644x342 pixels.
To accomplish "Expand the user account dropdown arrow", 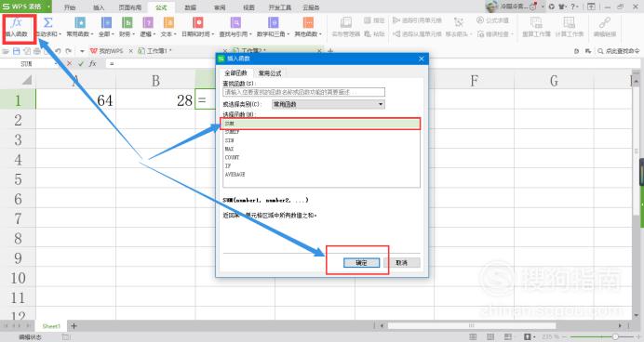I will pos(543,7).
